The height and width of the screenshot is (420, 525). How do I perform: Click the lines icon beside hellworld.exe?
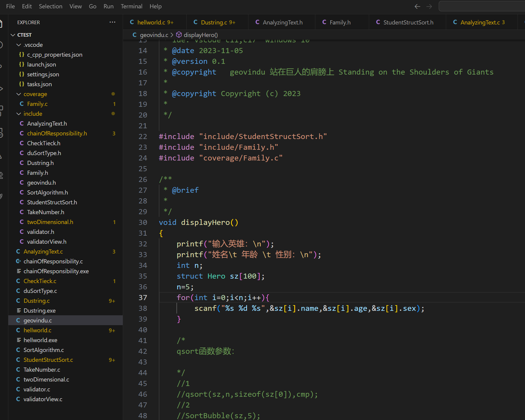click(x=19, y=340)
